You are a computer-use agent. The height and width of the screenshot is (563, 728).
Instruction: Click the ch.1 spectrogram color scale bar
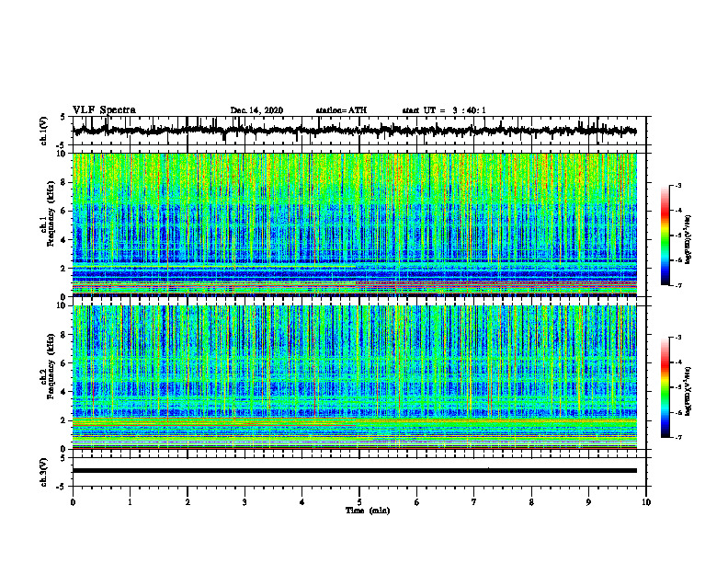665,236
